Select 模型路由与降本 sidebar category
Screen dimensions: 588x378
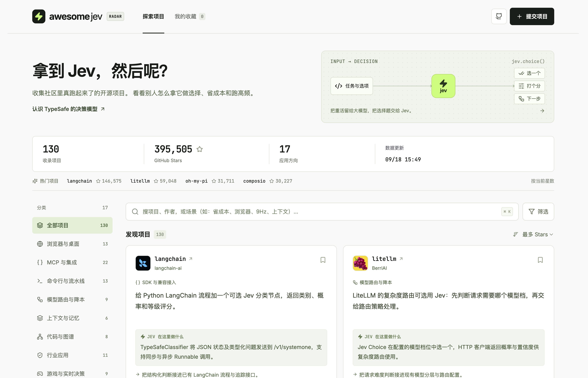point(72,300)
